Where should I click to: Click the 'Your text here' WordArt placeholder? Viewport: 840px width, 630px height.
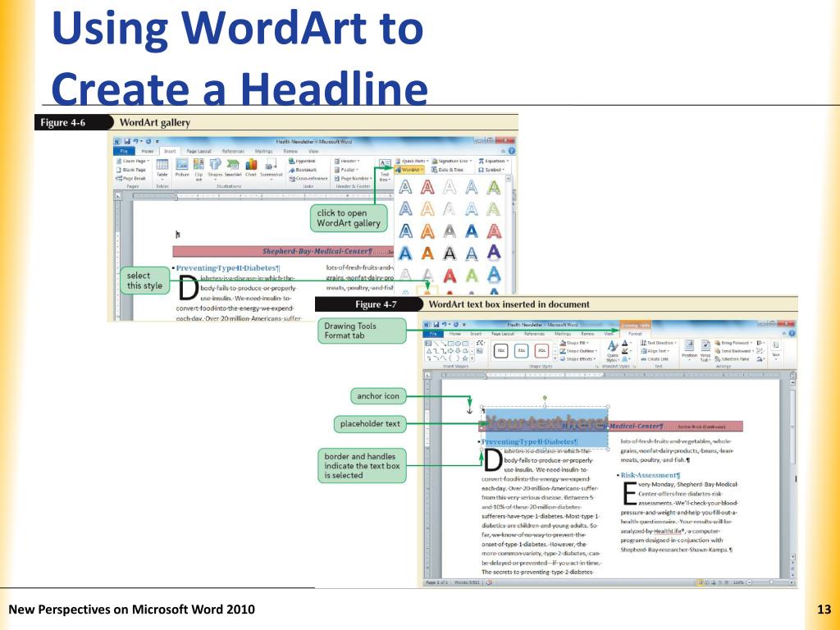[x=546, y=422]
